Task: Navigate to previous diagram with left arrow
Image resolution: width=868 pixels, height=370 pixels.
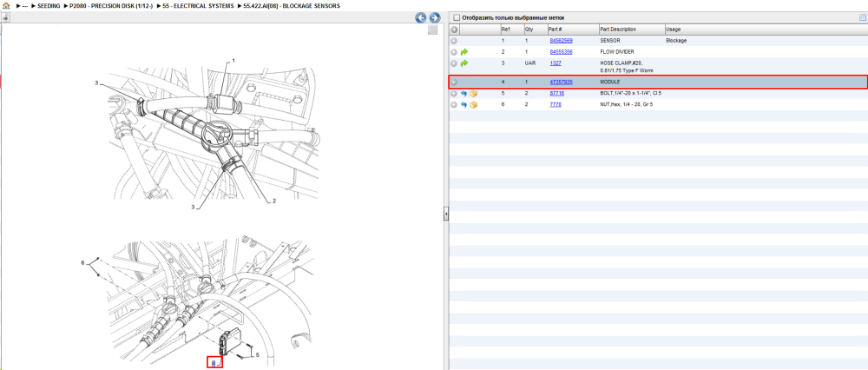Action: coord(421,17)
